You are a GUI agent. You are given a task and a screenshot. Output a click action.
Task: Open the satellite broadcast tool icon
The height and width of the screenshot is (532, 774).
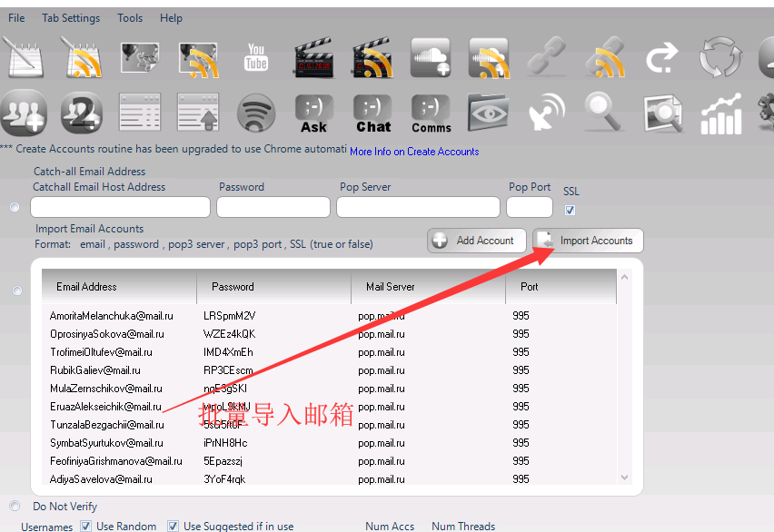point(546,113)
